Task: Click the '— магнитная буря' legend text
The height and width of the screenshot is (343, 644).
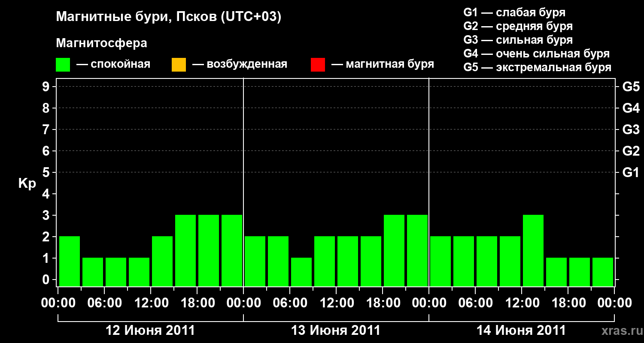Action: (383, 65)
